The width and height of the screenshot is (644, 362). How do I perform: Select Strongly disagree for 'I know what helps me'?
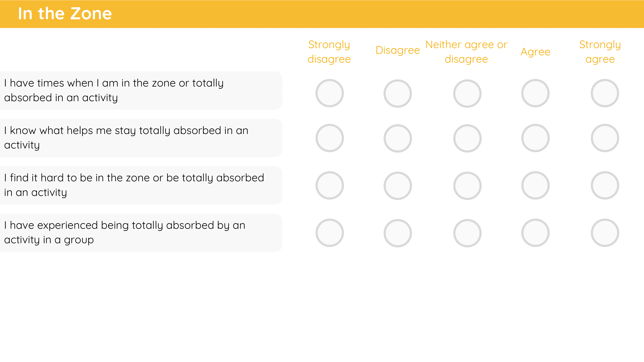(330, 138)
